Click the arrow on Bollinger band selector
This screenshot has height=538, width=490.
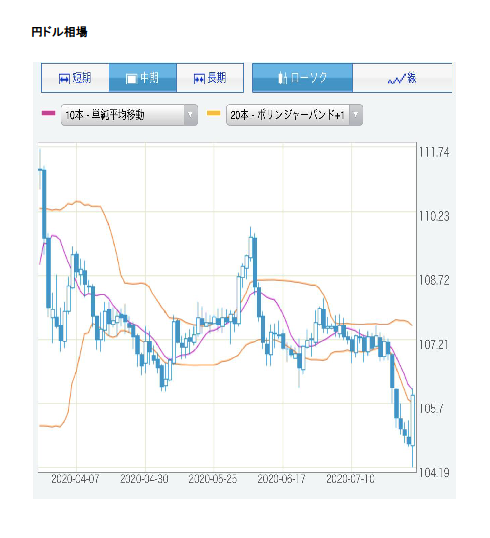click(356, 115)
